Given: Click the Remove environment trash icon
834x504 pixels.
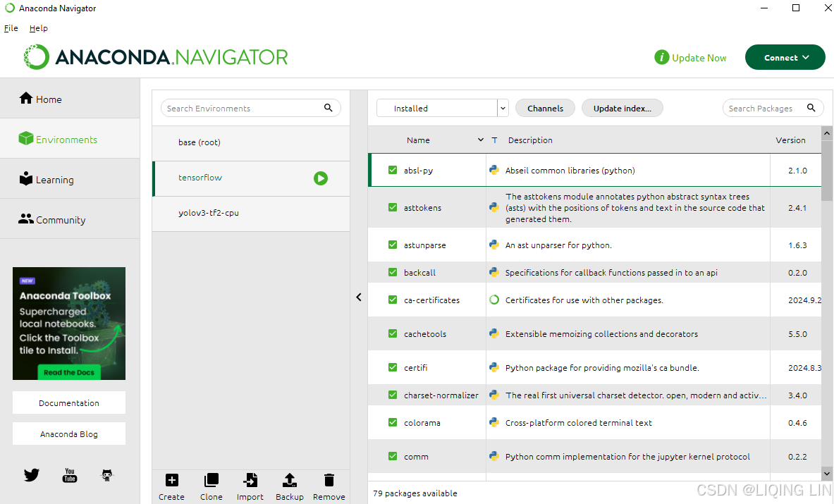Looking at the screenshot, I should click(x=329, y=480).
